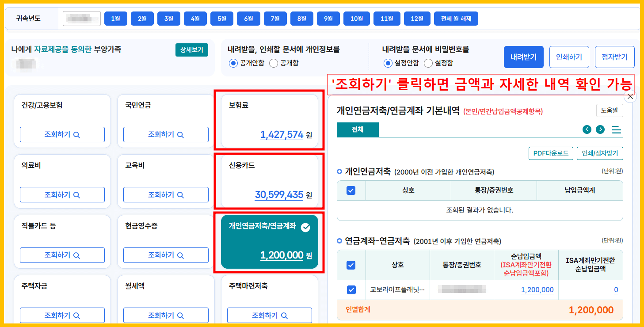The height and width of the screenshot is (327, 644).
Task: Click the right chevron arrow in the pension detail panel
Action: 600,130
